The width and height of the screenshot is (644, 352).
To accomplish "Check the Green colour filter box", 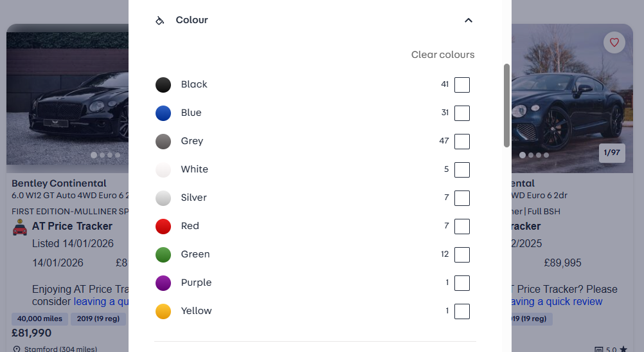I will point(461,255).
